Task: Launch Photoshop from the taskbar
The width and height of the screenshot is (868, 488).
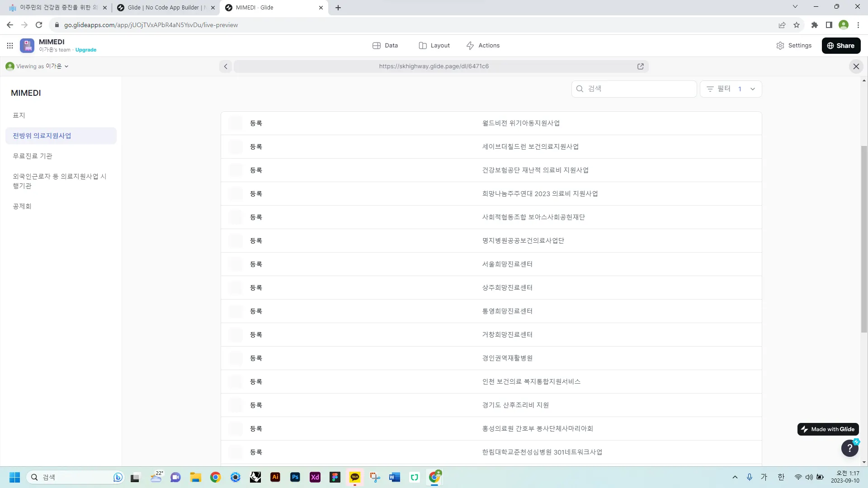Action: 295,477
